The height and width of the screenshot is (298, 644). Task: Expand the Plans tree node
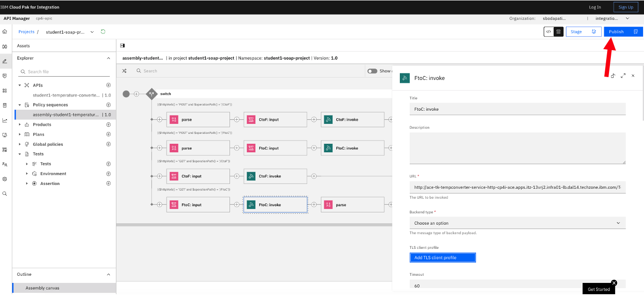tap(20, 134)
